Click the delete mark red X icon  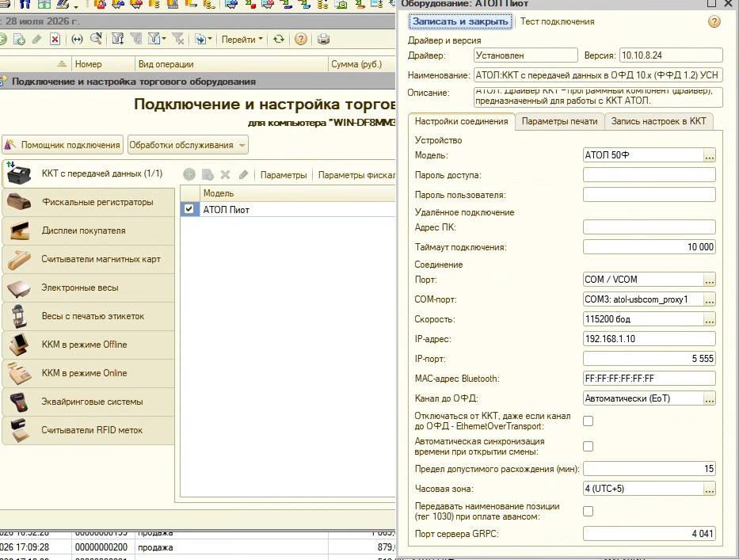tap(55, 40)
